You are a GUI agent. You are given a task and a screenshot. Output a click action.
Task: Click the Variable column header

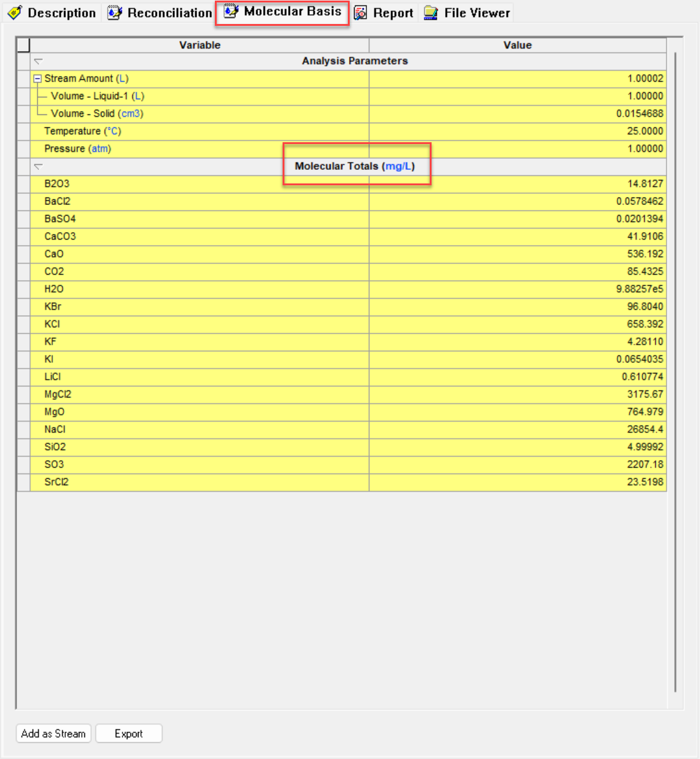[x=199, y=45]
